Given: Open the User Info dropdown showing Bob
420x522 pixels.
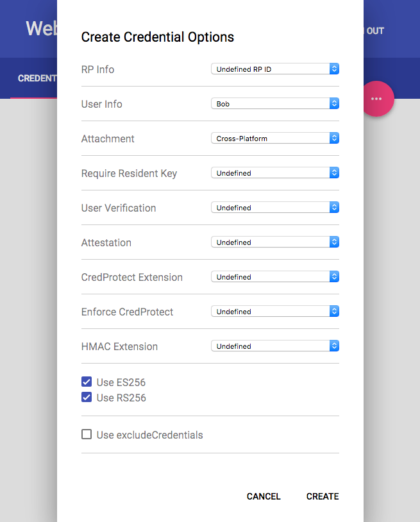Looking at the screenshot, I should tap(274, 104).
